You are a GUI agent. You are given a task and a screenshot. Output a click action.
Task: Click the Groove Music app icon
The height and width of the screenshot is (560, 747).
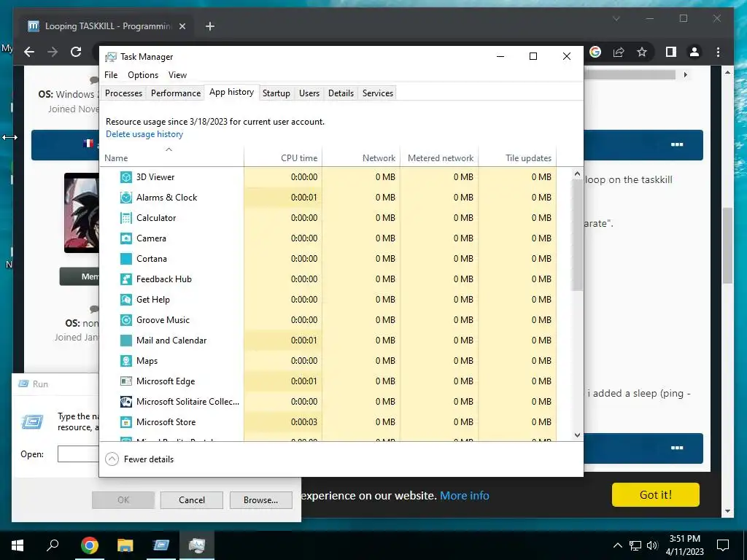tap(125, 321)
